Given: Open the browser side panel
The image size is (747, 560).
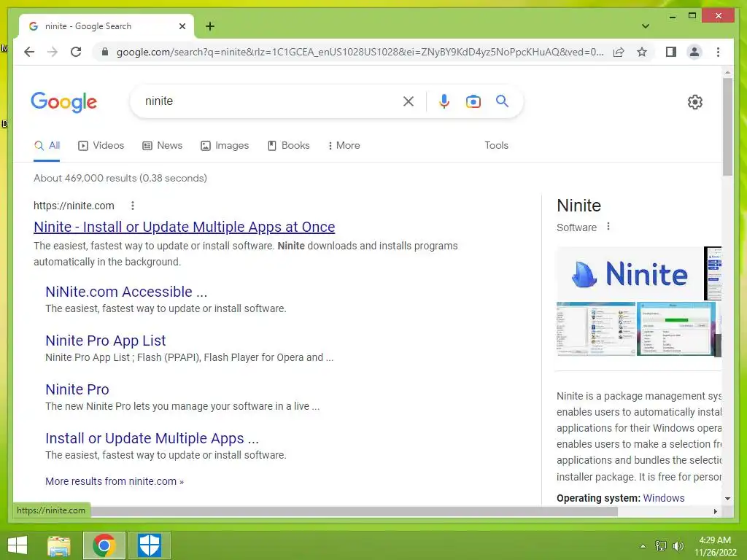Looking at the screenshot, I should click(x=671, y=52).
